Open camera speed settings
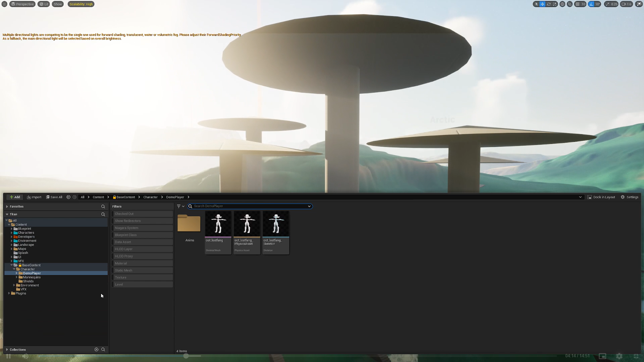 coord(626,4)
